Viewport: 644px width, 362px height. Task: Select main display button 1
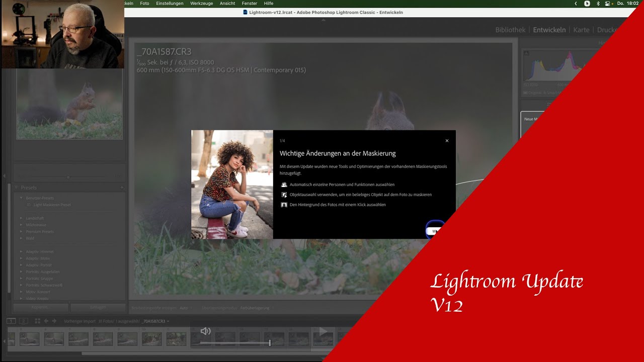click(x=11, y=321)
